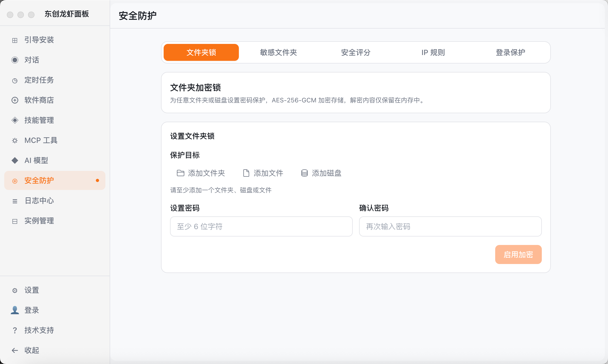Click the AES-256-GCM description text

tap(298, 100)
